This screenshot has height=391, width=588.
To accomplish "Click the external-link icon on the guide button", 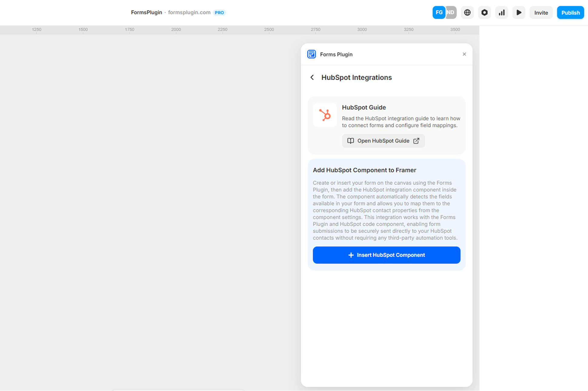I will (417, 141).
